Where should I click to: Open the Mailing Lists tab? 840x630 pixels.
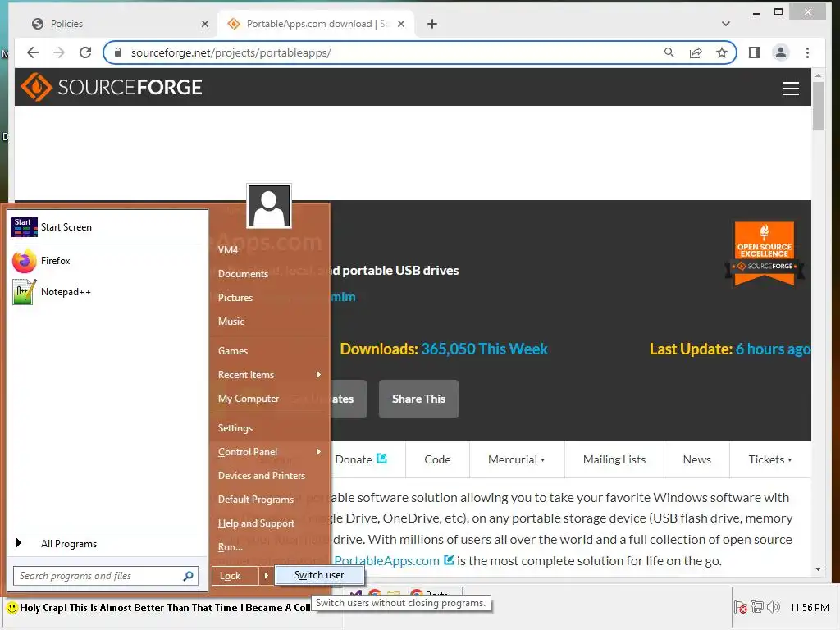(614, 459)
